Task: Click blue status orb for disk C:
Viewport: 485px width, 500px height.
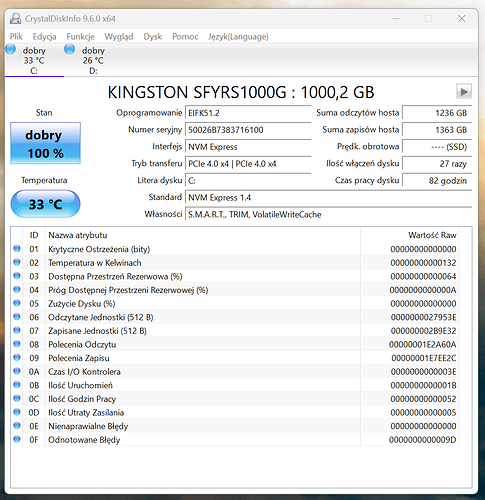Action: (10, 49)
